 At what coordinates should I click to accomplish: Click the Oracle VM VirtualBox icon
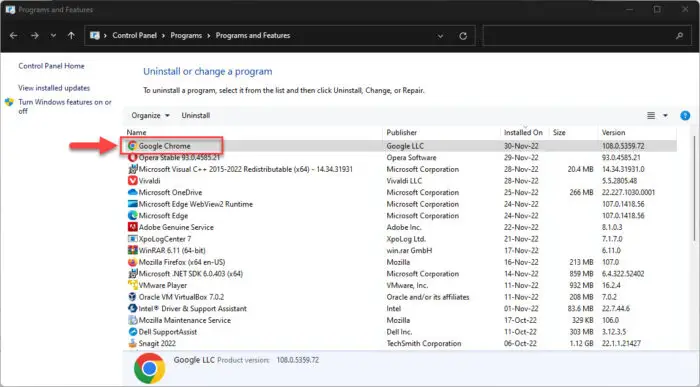(x=132, y=297)
